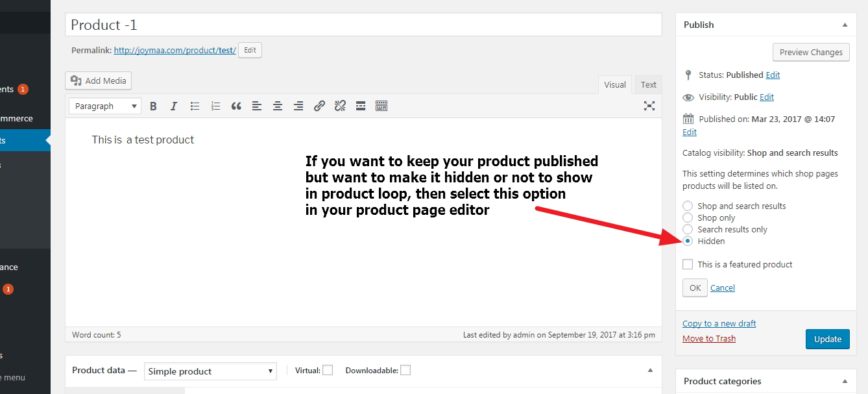
Task: Apply italic formatting
Action: coord(174,106)
